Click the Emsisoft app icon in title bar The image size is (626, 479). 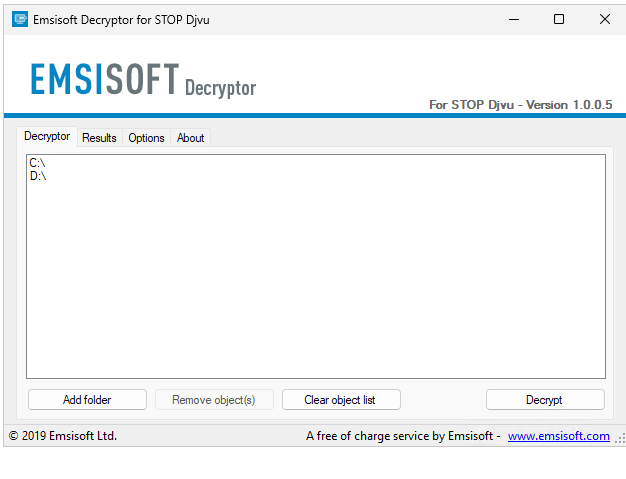(x=19, y=19)
